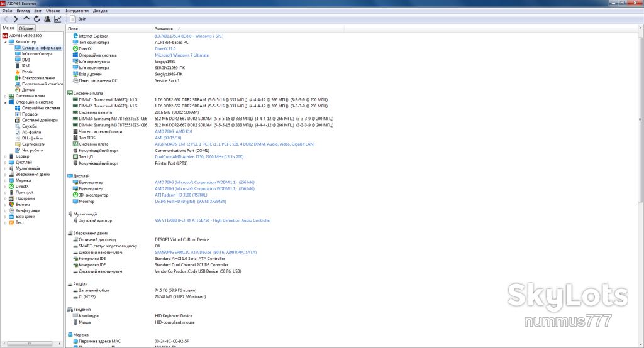Click the Миша mouse icon in list
The height and width of the screenshot is (348, 644).
point(75,322)
